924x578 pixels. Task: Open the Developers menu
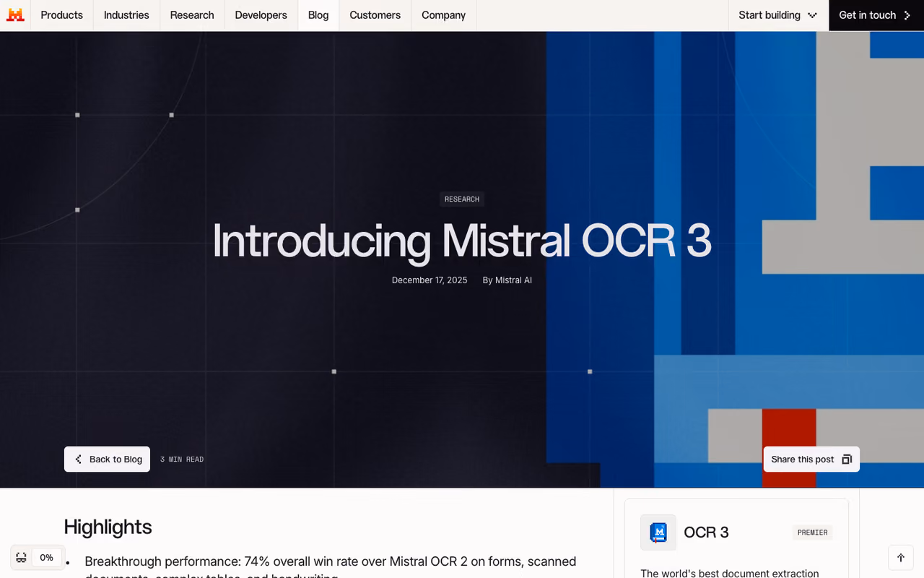tap(261, 15)
